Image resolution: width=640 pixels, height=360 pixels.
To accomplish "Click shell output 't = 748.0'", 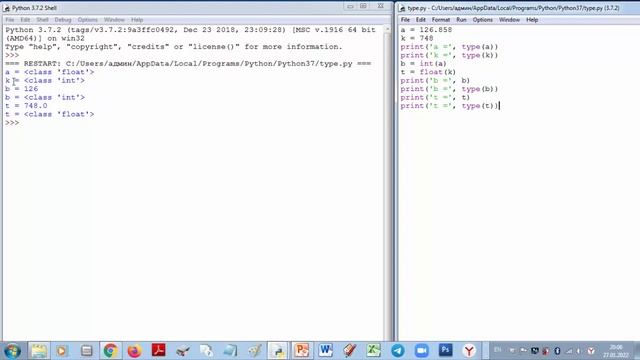I will (x=27, y=106).
